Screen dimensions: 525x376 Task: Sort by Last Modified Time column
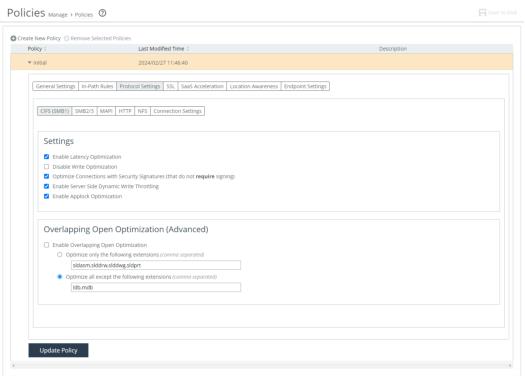(x=161, y=49)
